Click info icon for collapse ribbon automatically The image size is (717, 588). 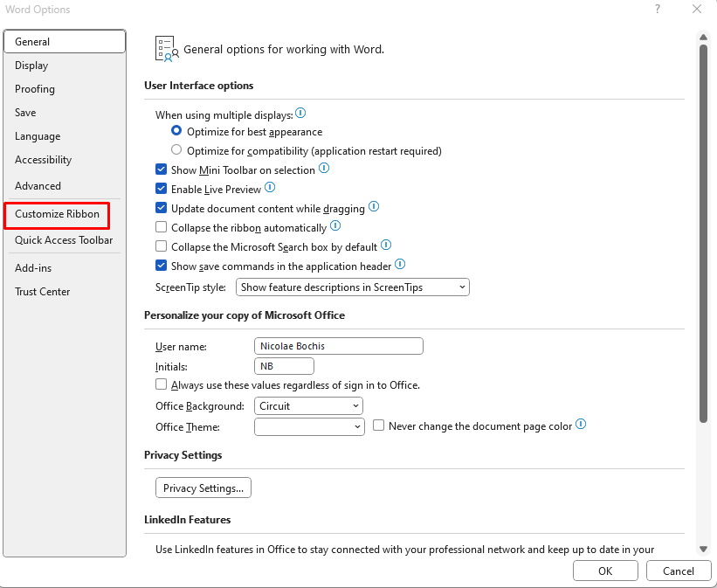335,226
